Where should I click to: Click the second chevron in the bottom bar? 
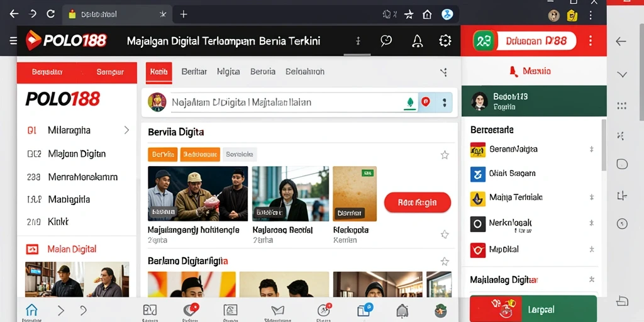[x=84, y=311]
